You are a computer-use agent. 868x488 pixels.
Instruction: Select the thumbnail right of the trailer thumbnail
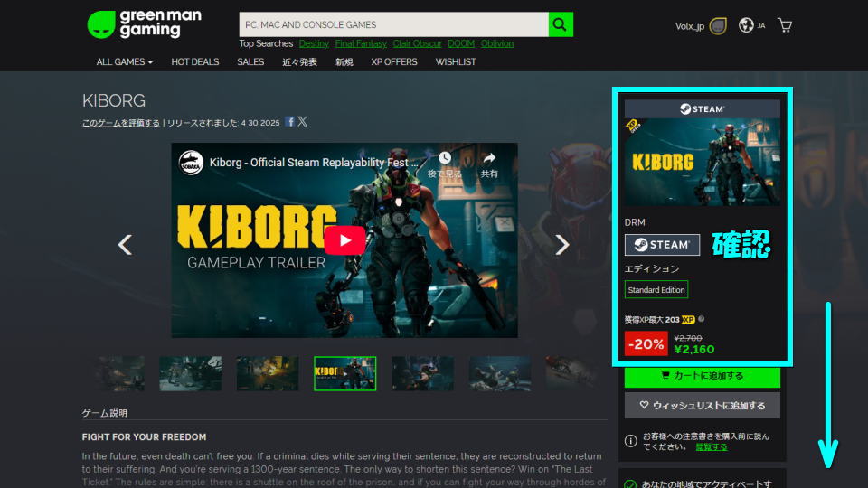pos(422,373)
